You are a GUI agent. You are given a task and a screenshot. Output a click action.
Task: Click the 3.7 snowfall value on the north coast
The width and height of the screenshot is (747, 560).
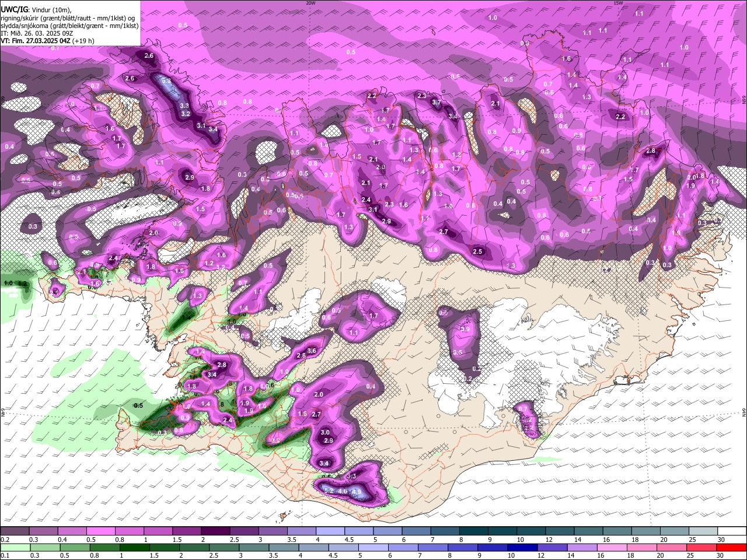click(436, 102)
